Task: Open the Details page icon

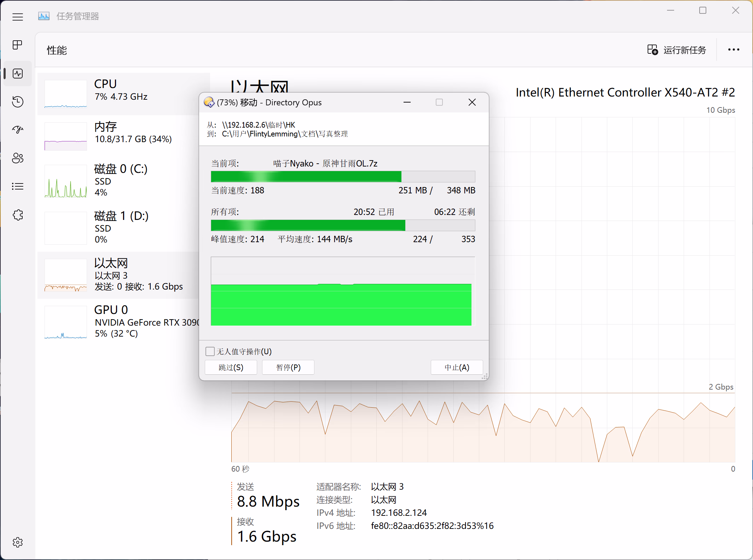Action: click(17, 186)
